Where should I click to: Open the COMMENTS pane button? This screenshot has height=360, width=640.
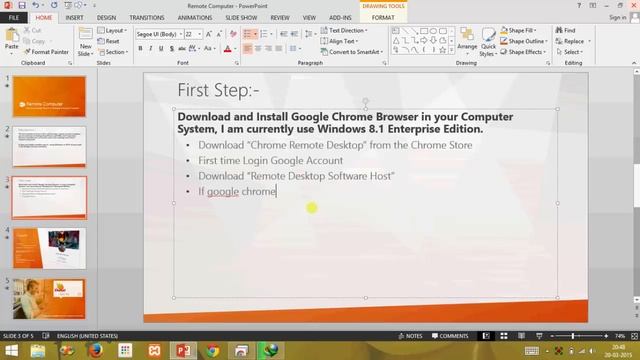[450, 336]
